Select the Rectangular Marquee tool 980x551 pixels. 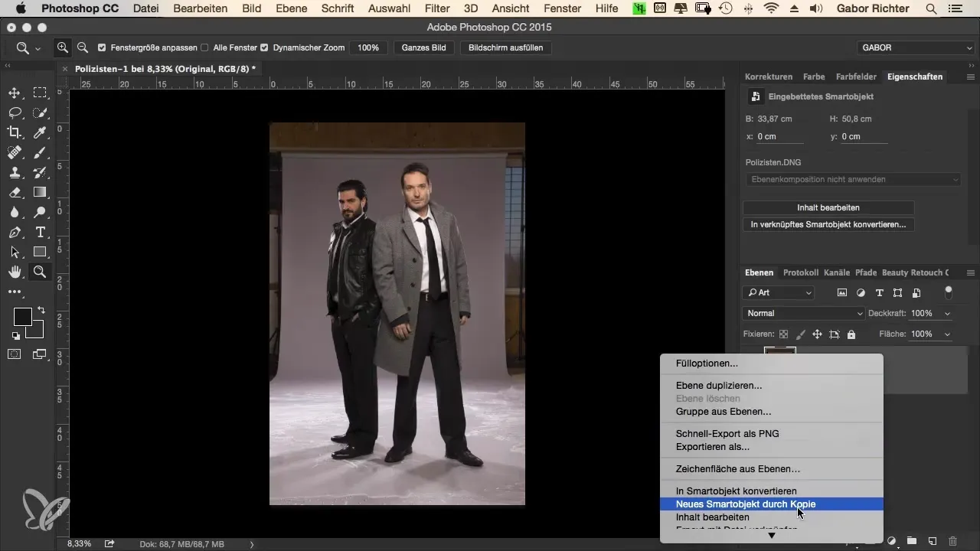40,93
